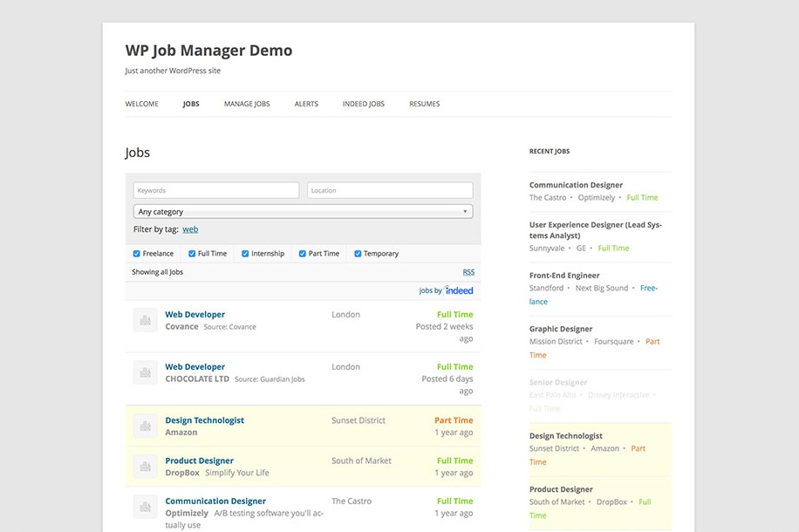This screenshot has width=799, height=532.
Task: Open Graphic Designer under Recent Jobs
Action: 561,329
